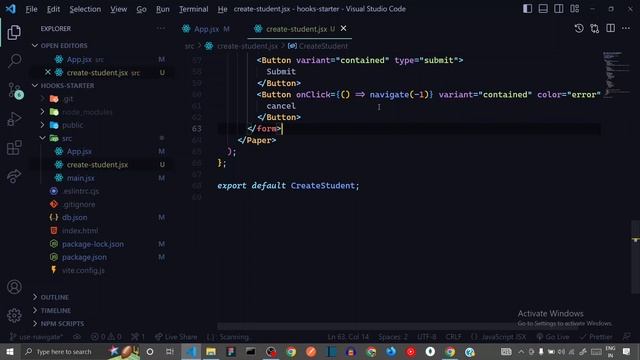Change CRLF line ending setting
The height and width of the screenshot is (360, 640).
453,337
